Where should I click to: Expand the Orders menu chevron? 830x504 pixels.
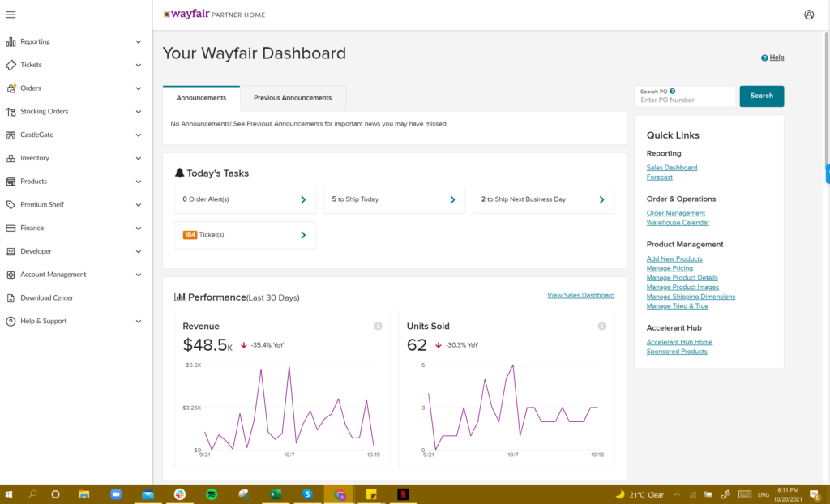coord(139,88)
